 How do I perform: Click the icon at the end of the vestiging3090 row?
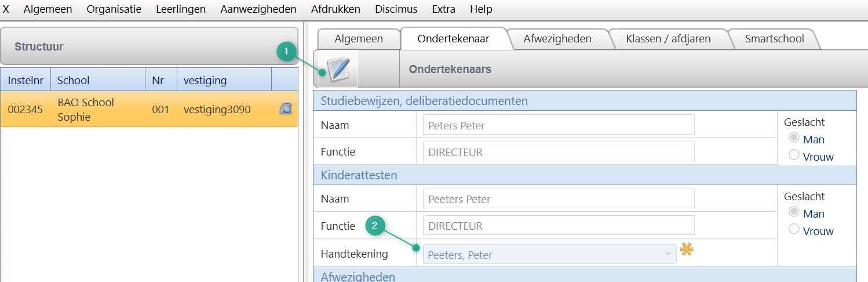(x=285, y=109)
